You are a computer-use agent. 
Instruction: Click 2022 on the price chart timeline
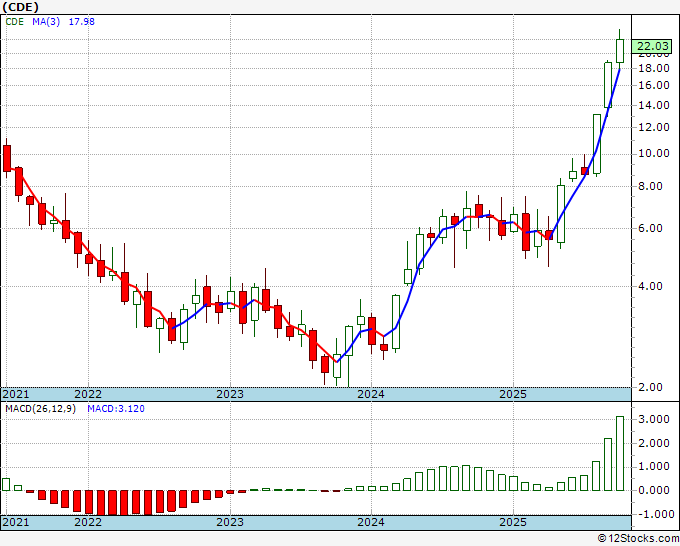88,394
